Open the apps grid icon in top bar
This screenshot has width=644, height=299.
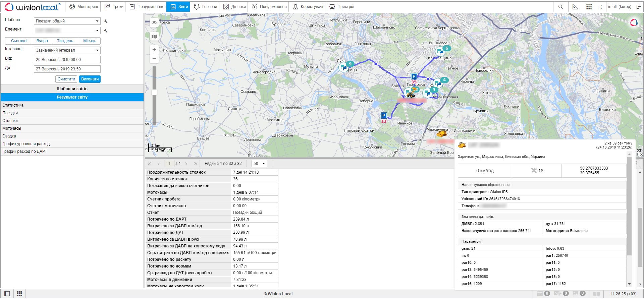[x=589, y=7]
